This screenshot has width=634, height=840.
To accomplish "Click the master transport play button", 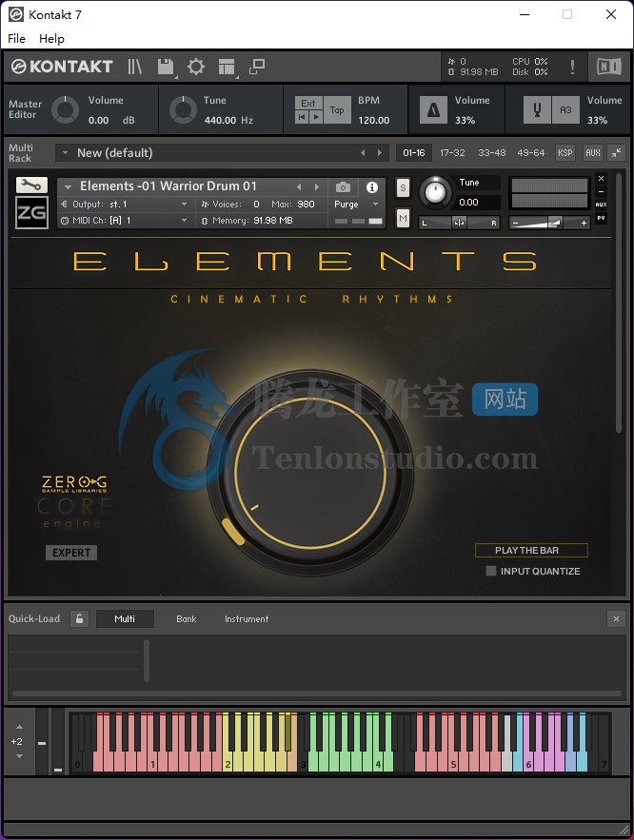I will (x=316, y=117).
